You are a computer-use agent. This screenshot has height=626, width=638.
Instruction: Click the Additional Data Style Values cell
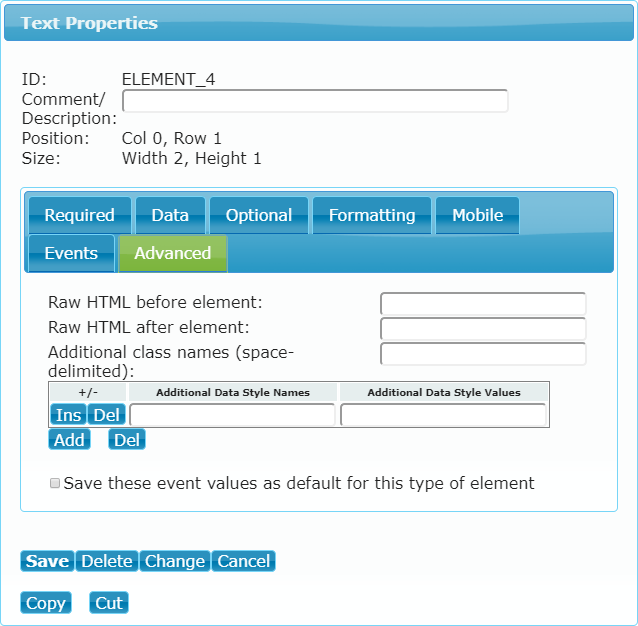443,414
